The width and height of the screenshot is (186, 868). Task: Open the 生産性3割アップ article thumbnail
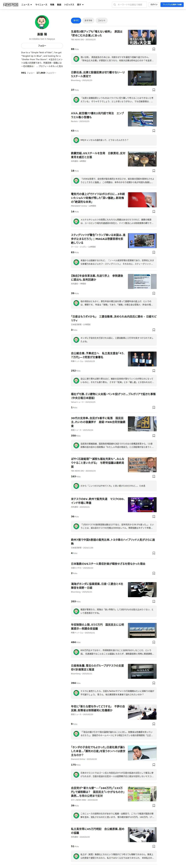point(142,37)
